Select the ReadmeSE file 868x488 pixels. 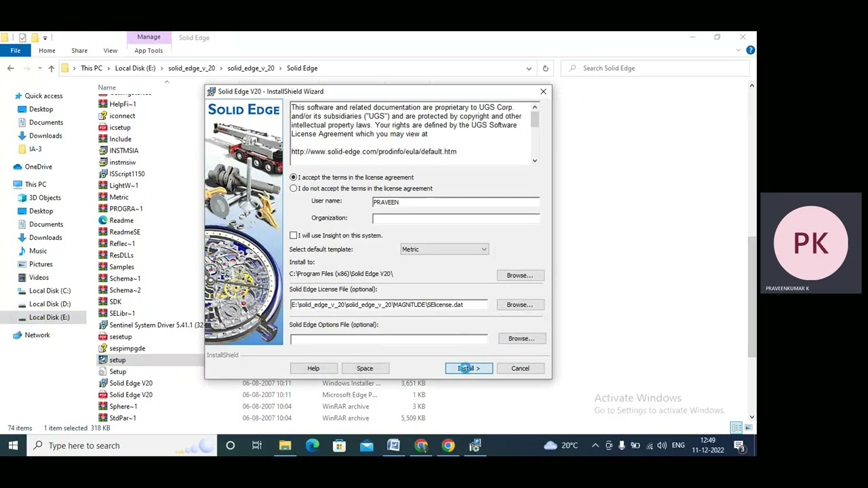[x=124, y=232]
